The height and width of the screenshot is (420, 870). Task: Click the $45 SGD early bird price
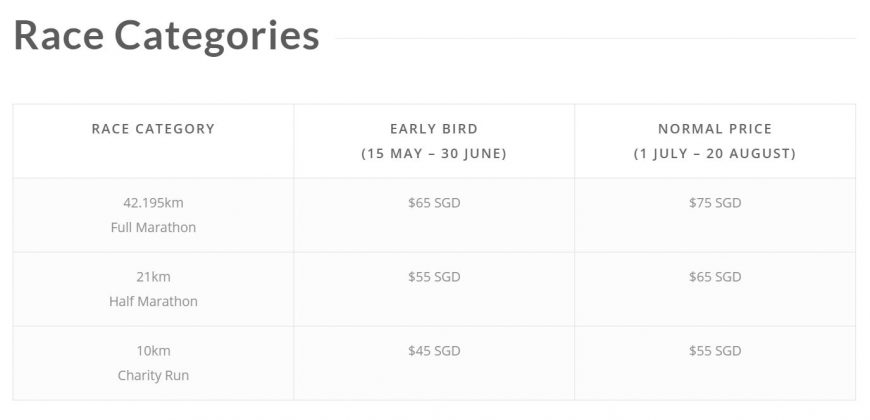(434, 351)
